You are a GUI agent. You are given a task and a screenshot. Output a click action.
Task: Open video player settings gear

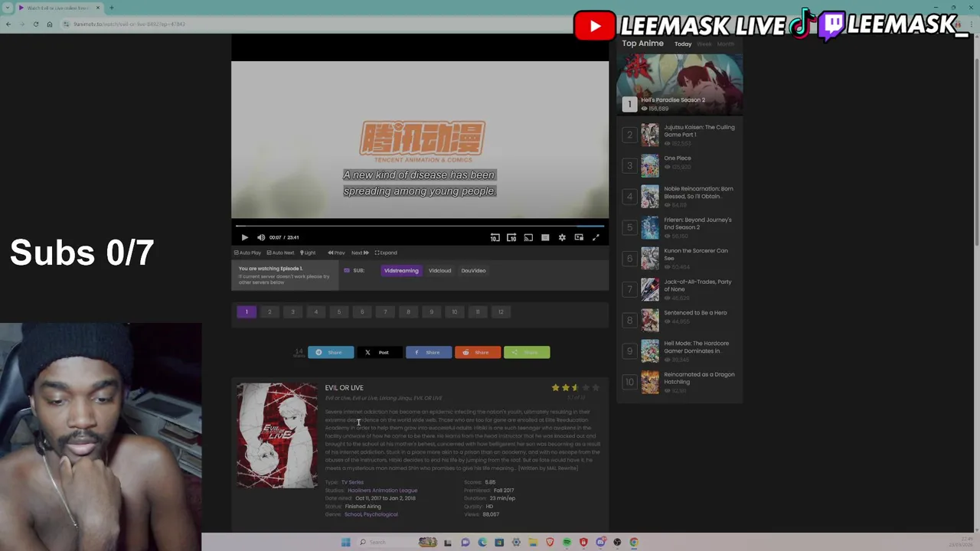(x=562, y=237)
